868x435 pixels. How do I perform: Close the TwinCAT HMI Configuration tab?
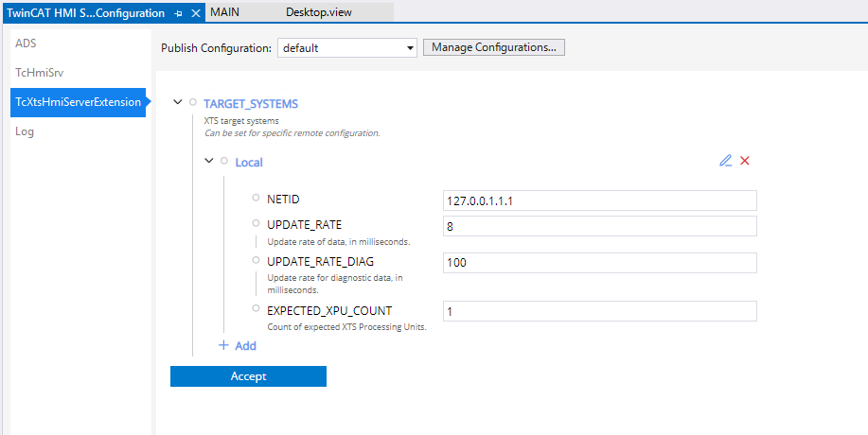coord(195,13)
